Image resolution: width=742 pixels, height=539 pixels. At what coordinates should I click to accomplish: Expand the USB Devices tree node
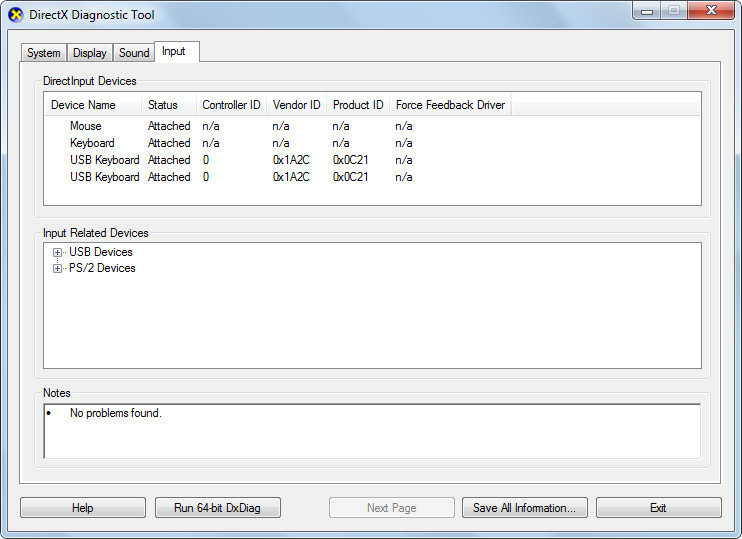[x=57, y=253]
